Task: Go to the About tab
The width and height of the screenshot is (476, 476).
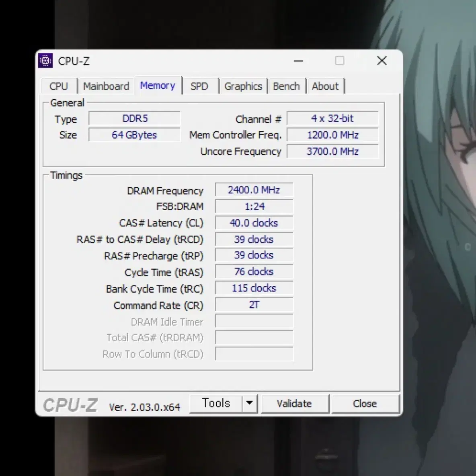Action: pyautogui.click(x=325, y=86)
